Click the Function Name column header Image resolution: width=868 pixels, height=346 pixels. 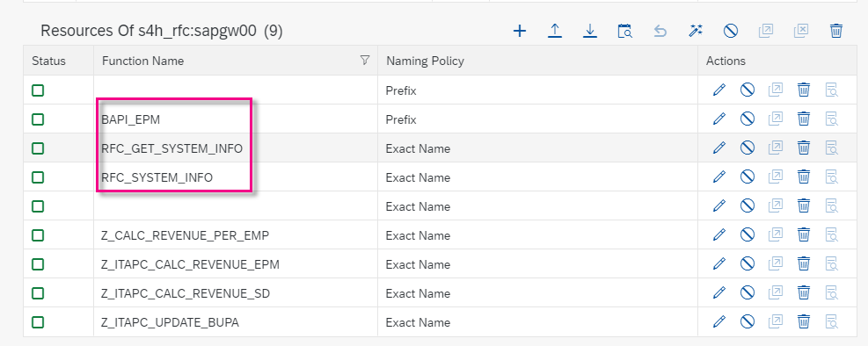click(x=236, y=61)
